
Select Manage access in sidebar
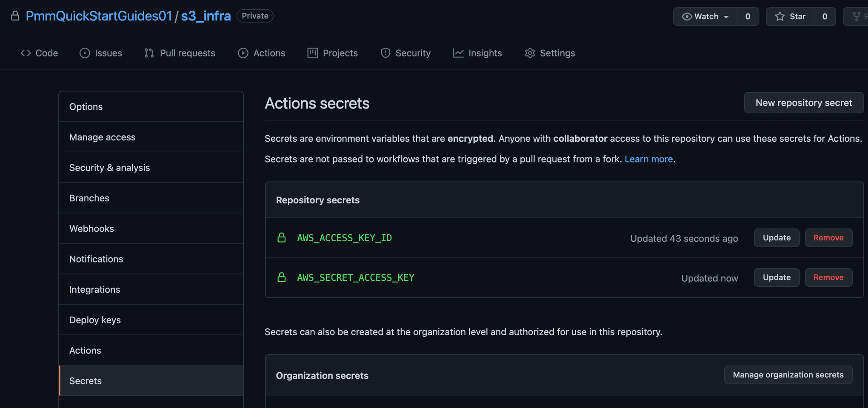pyautogui.click(x=102, y=137)
